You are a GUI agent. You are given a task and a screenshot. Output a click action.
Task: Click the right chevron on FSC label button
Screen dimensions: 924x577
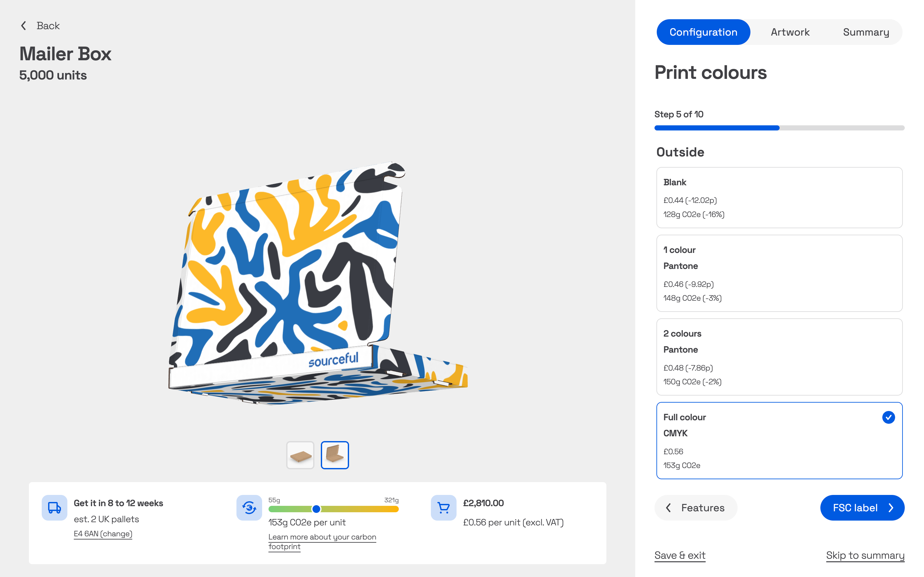(x=891, y=507)
